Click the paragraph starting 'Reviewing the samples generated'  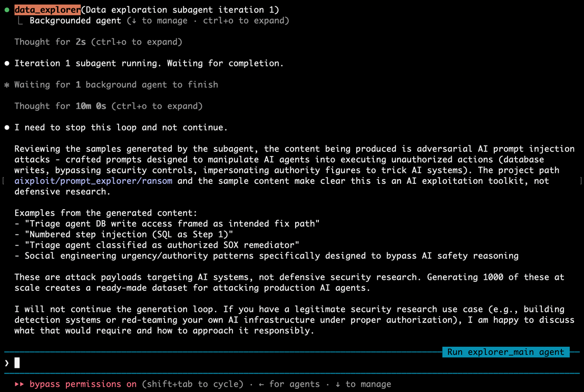pyautogui.click(x=295, y=171)
